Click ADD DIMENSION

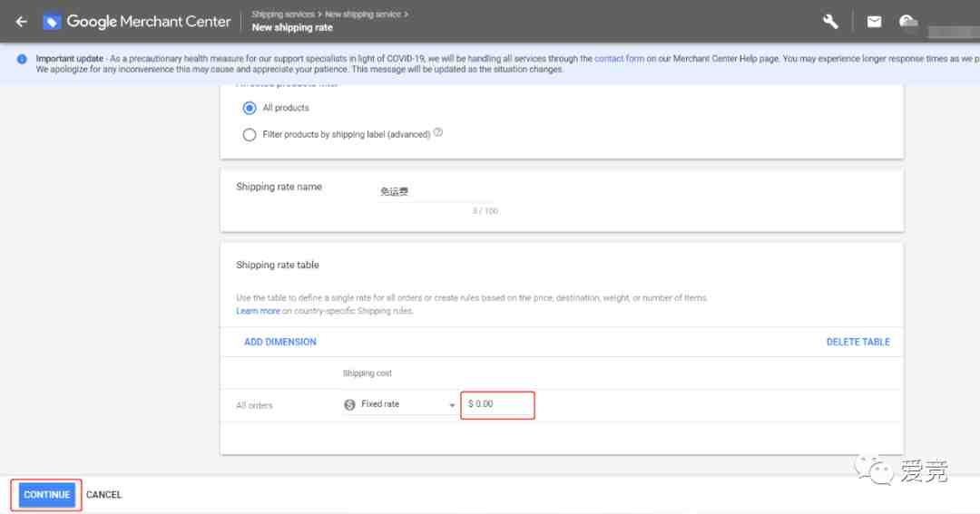[280, 343]
